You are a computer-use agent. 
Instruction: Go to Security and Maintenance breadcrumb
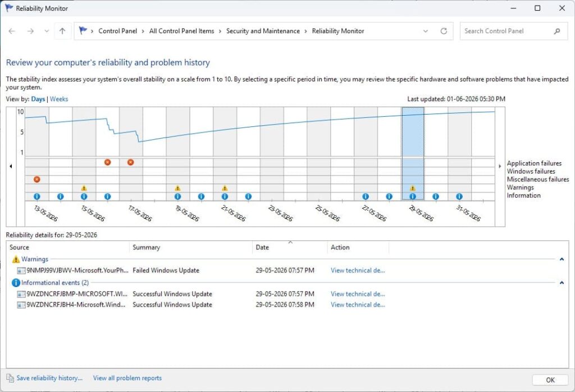pyautogui.click(x=263, y=31)
